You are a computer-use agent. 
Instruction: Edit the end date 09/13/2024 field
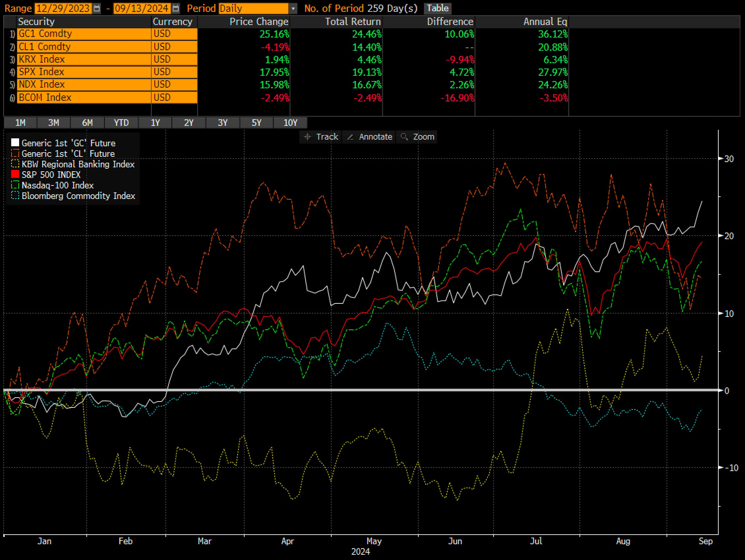click(142, 9)
